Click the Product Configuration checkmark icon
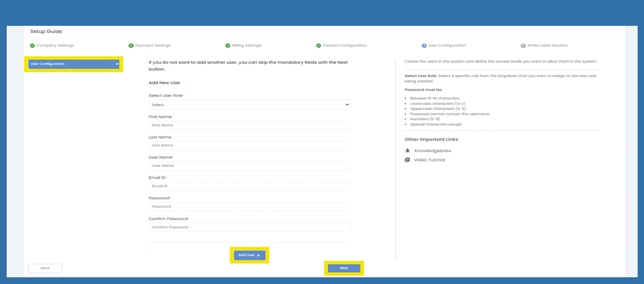The height and width of the screenshot is (284, 644). click(318, 46)
